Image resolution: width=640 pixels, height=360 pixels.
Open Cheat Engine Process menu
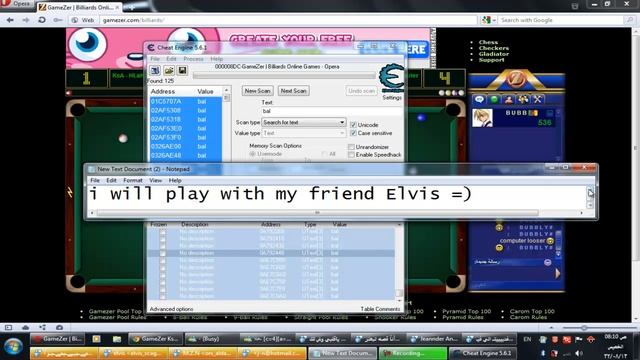pos(193,59)
